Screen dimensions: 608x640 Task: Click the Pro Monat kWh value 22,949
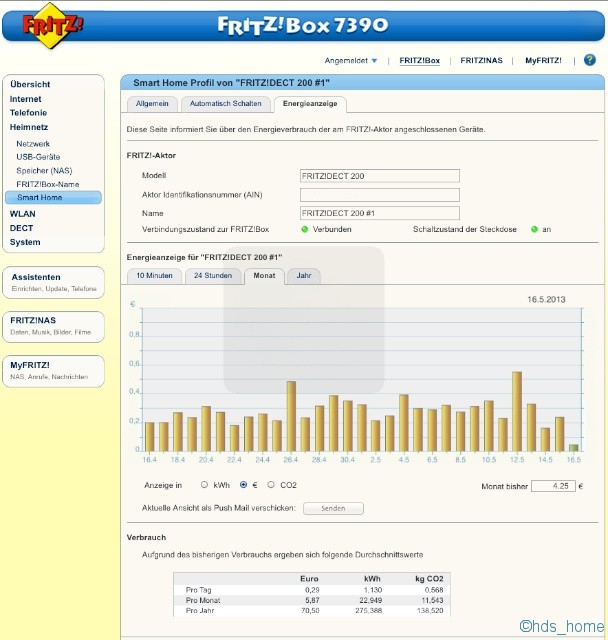click(x=371, y=600)
